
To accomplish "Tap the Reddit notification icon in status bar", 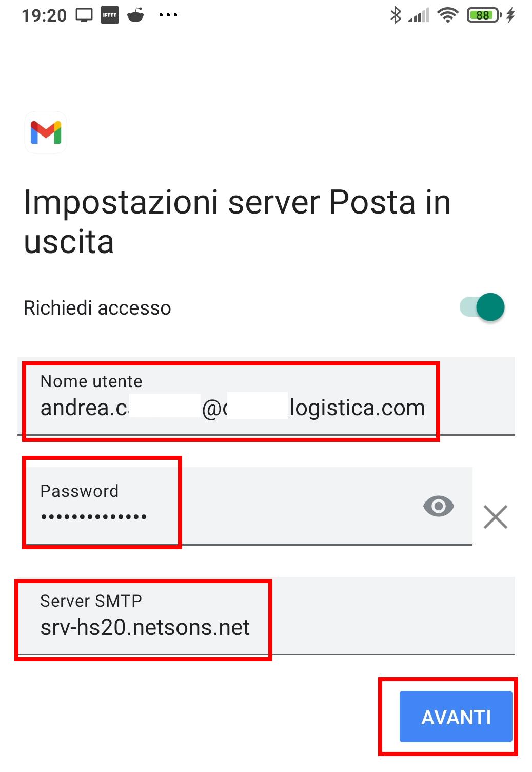I will (x=135, y=15).
